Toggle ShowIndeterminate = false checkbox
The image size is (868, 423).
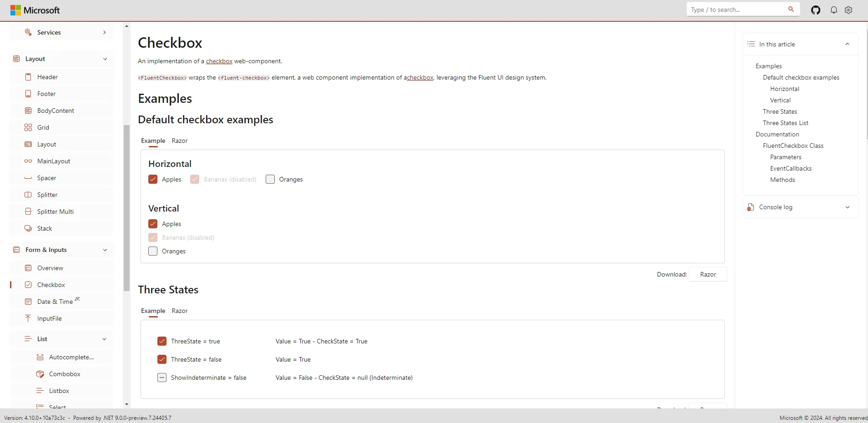(162, 378)
